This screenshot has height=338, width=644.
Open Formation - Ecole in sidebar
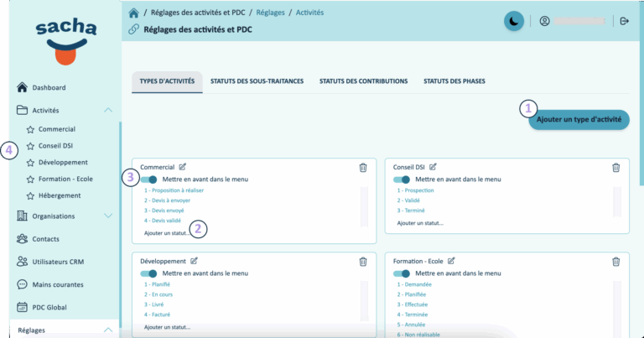(x=65, y=179)
